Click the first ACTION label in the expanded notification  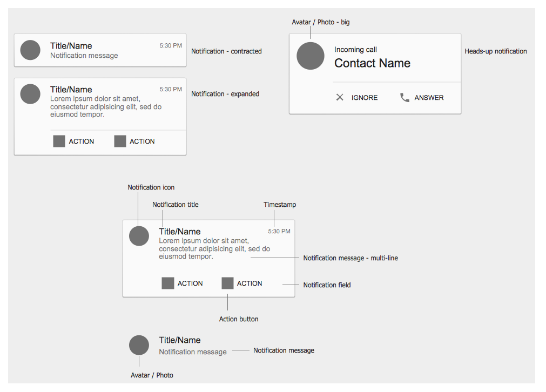(81, 141)
